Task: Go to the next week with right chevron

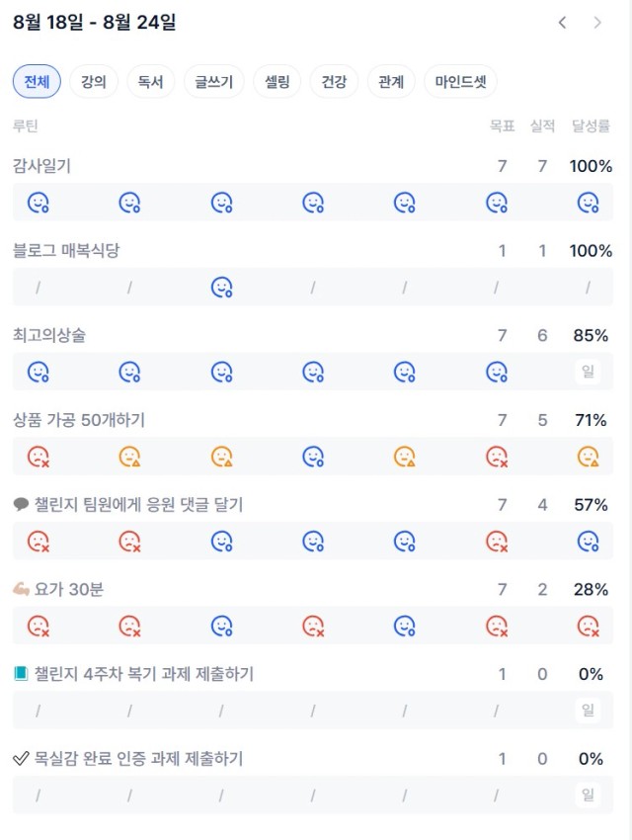Action: tap(597, 23)
